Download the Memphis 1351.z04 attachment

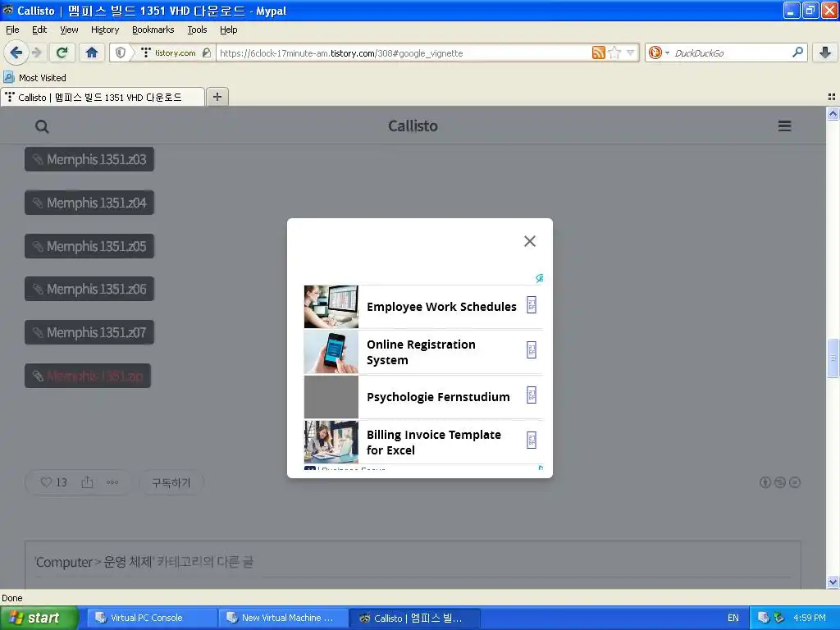(x=89, y=203)
